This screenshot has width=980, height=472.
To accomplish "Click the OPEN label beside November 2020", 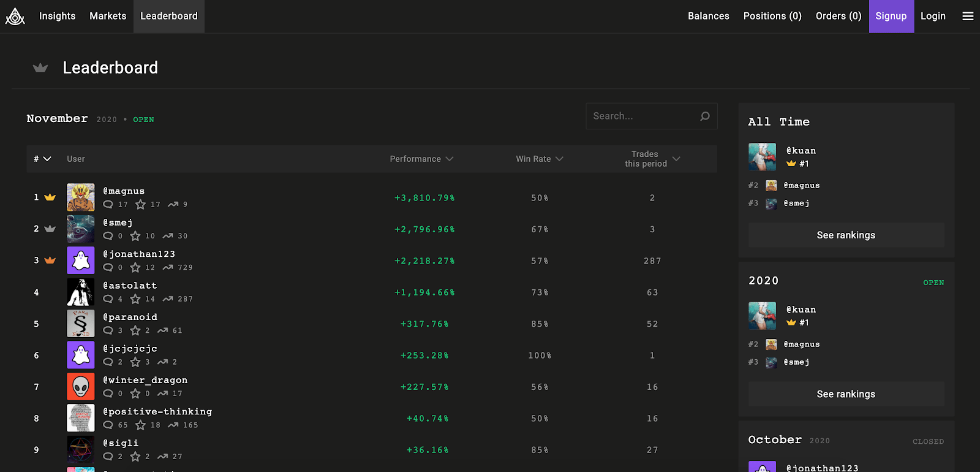I will 143,120.
